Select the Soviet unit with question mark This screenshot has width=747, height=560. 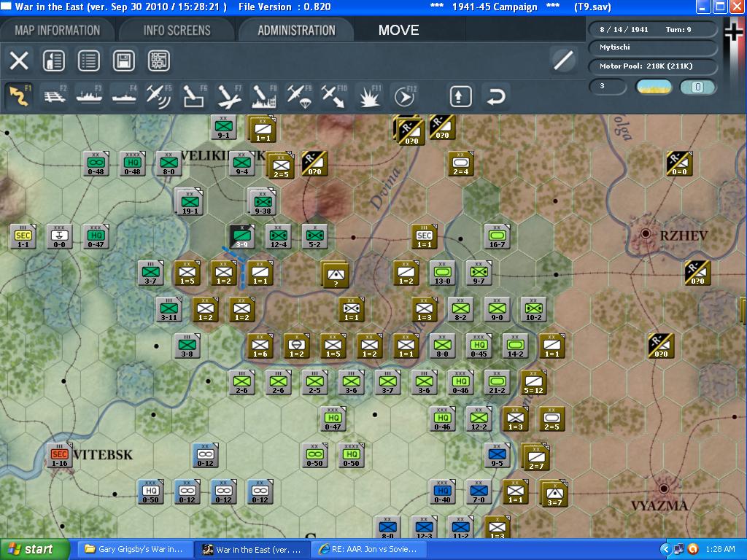coord(336,275)
